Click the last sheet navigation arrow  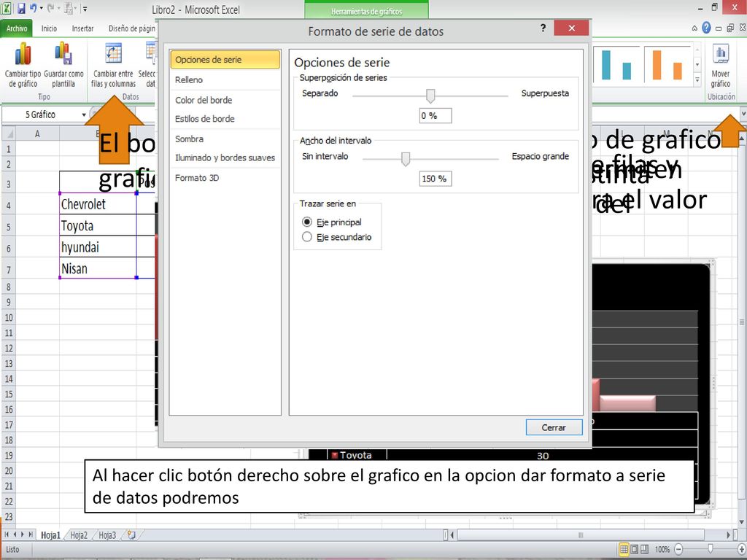[31, 534]
